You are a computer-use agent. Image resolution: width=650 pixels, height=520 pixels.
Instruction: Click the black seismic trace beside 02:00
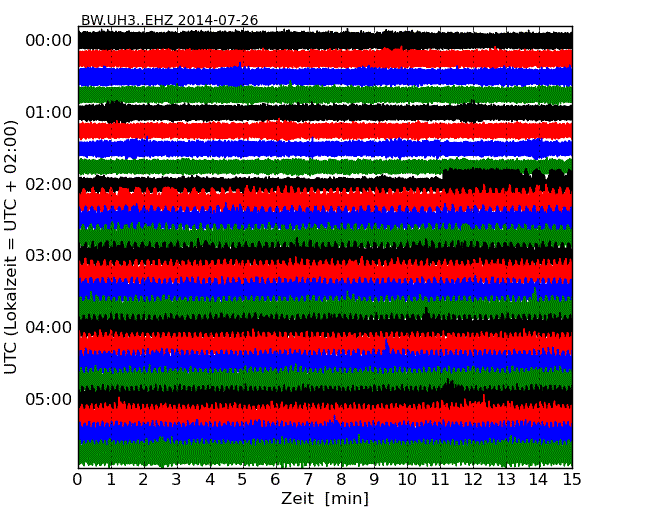(x=325, y=181)
